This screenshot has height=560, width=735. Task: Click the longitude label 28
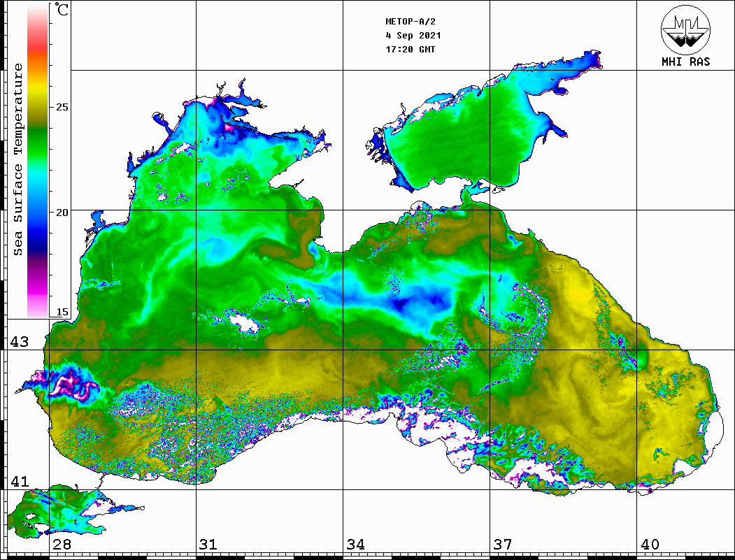pyautogui.click(x=62, y=545)
